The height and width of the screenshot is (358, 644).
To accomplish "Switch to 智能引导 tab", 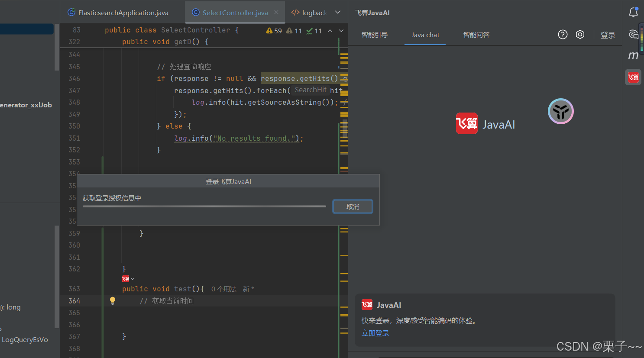I will [375, 35].
